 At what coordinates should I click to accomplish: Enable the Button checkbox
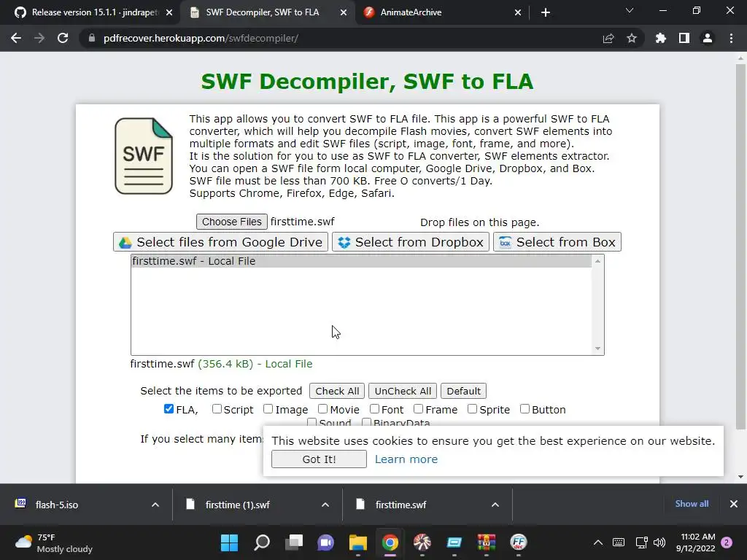[525, 409]
